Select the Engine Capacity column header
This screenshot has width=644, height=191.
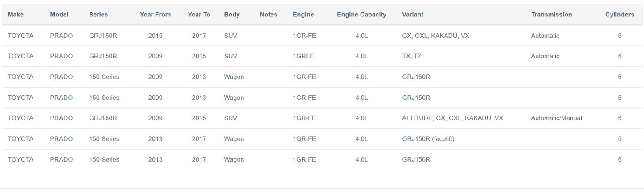(361, 15)
